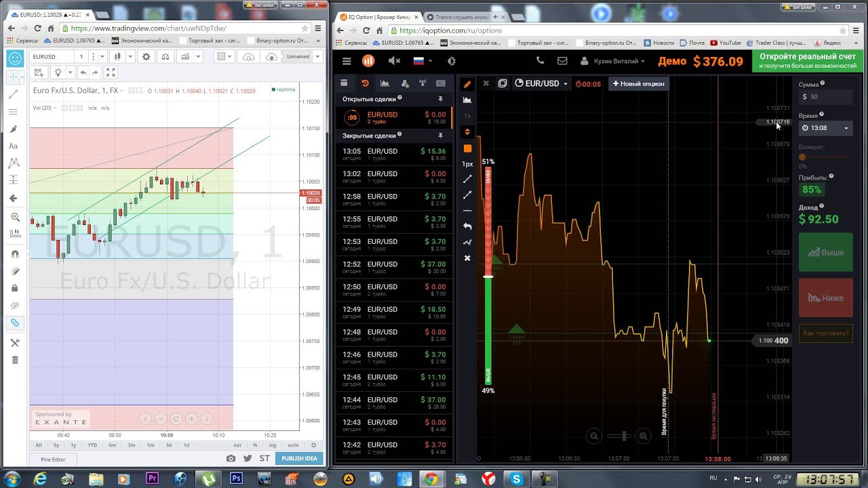Open the trade history icon tab
868x488 pixels.
tap(365, 83)
